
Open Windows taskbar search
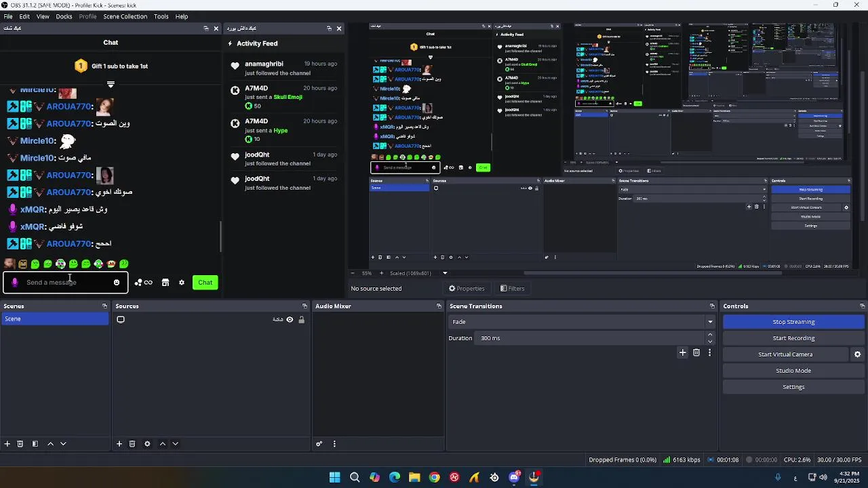pyautogui.click(x=355, y=477)
